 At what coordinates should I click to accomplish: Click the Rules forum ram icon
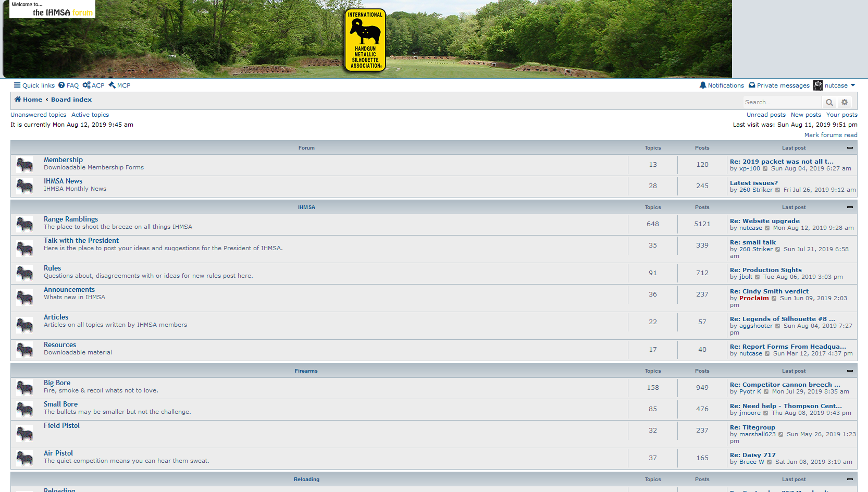click(24, 273)
